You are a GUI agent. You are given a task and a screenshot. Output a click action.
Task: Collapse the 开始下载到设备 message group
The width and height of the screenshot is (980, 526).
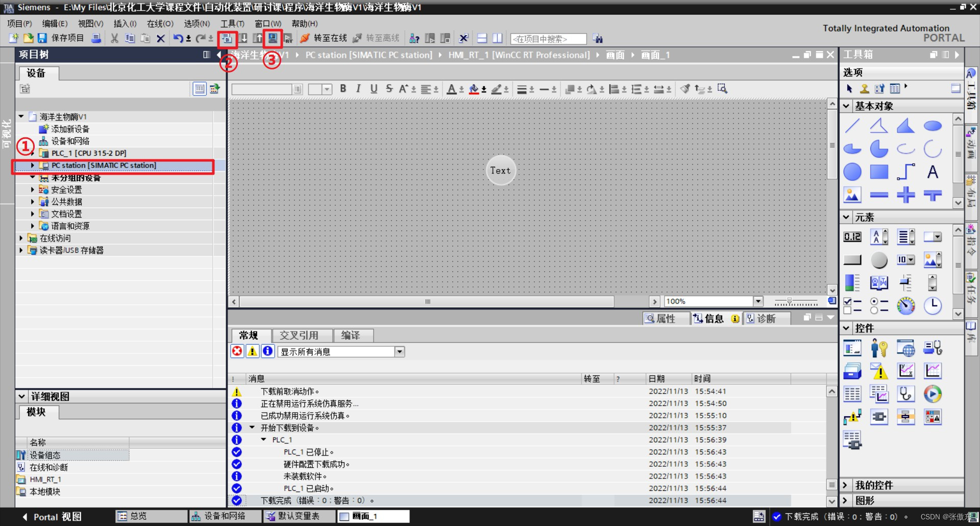tap(252, 427)
